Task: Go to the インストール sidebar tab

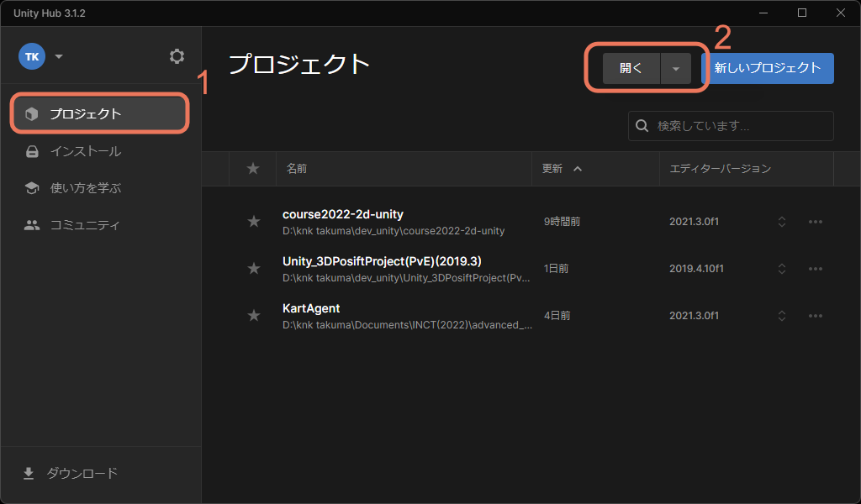Action: [x=100, y=151]
